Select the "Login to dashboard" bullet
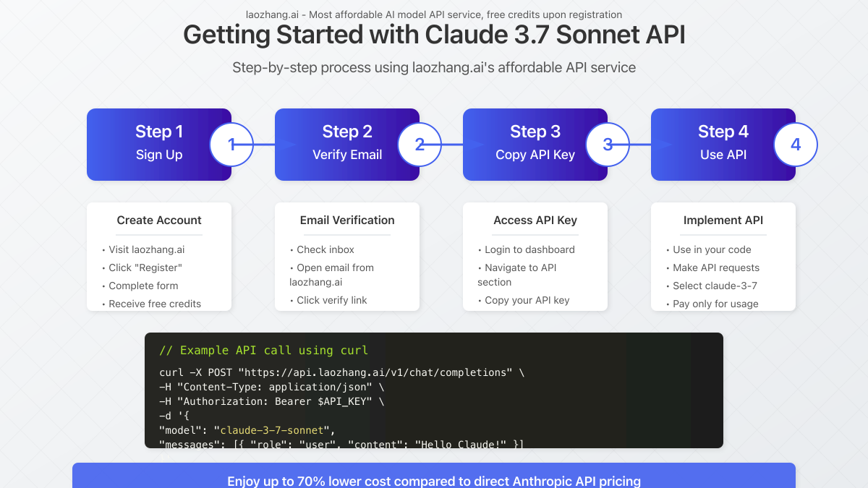 [527, 249]
